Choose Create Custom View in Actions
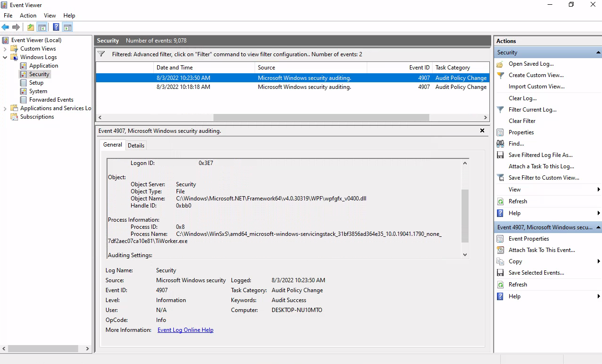Image resolution: width=602 pixels, height=364 pixels. (536, 75)
